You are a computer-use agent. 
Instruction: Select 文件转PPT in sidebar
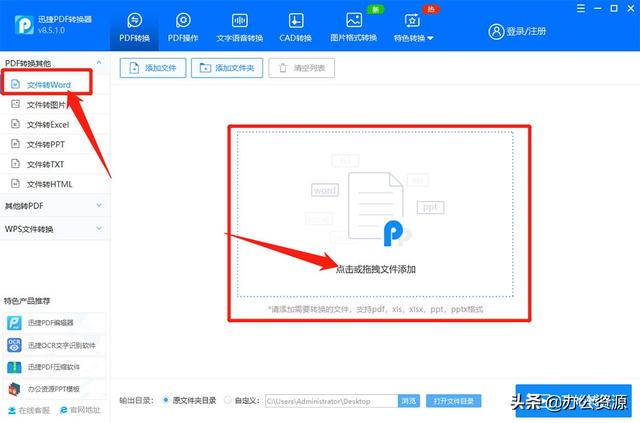(x=55, y=144)
